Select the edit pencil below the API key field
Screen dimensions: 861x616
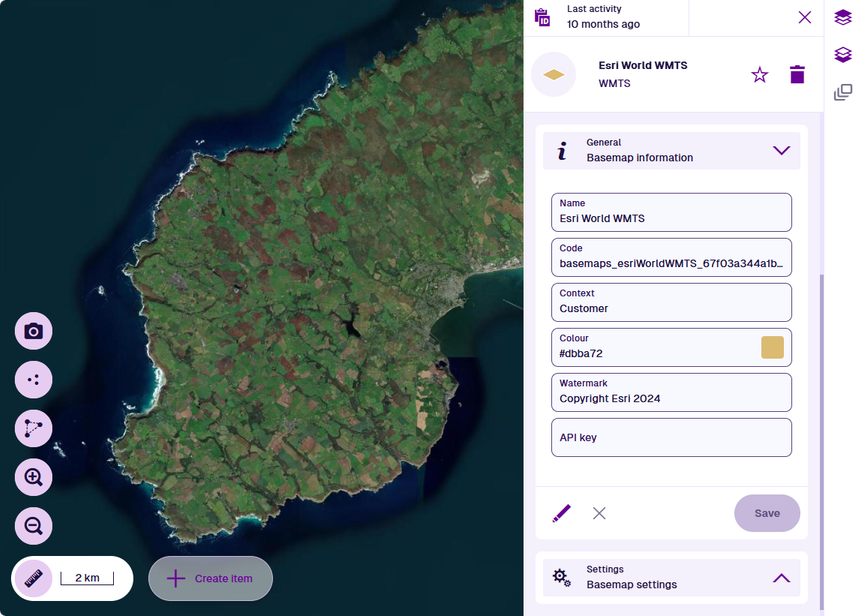coord(561,513)
